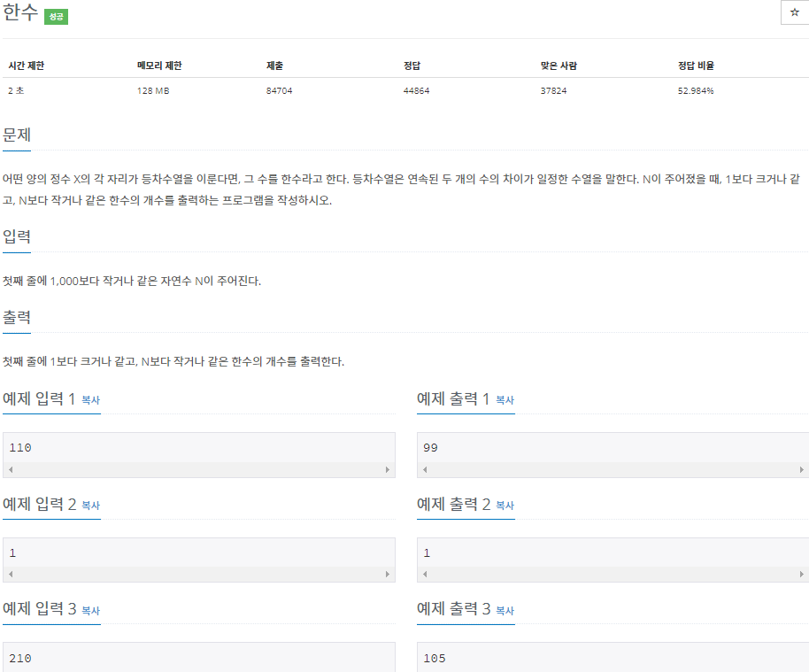Viewport: 809px width, 672px height.
Task: Click right scroll arrow in 예제 입력 1 box
Action: tap(388, 469)
